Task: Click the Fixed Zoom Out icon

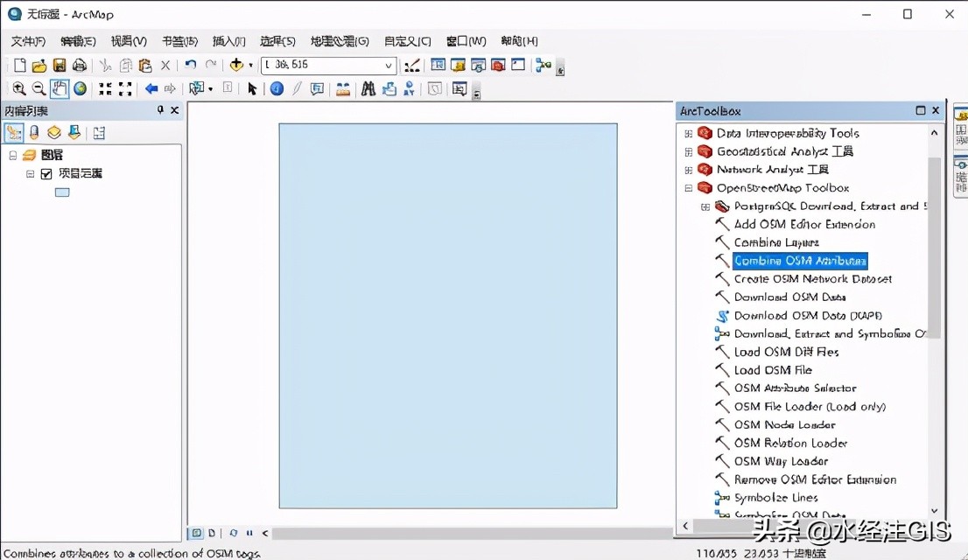Action: (x=125, y=89)
